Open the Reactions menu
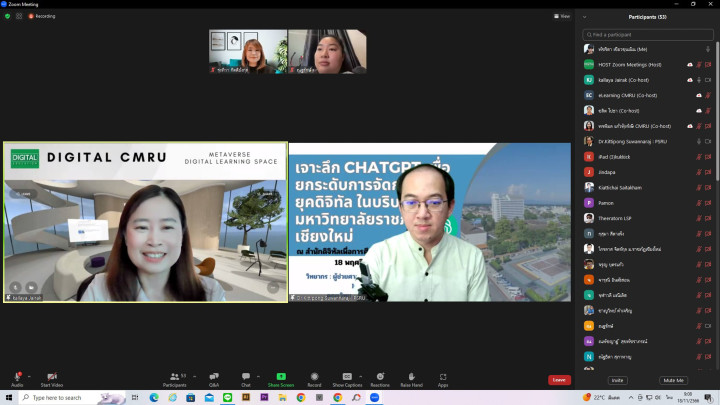The width and height of the screenshot is (720, 405). click(380, 379)
